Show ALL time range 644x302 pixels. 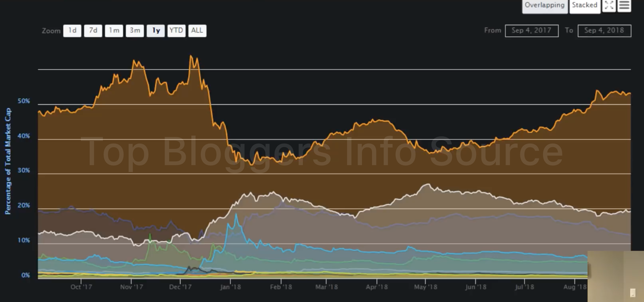click(197, 31)
